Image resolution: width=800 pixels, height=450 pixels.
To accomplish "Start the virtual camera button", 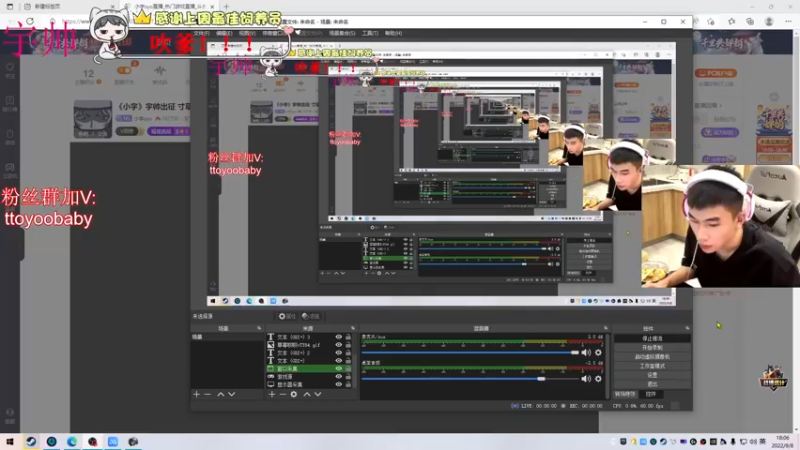I will point(652,357).
